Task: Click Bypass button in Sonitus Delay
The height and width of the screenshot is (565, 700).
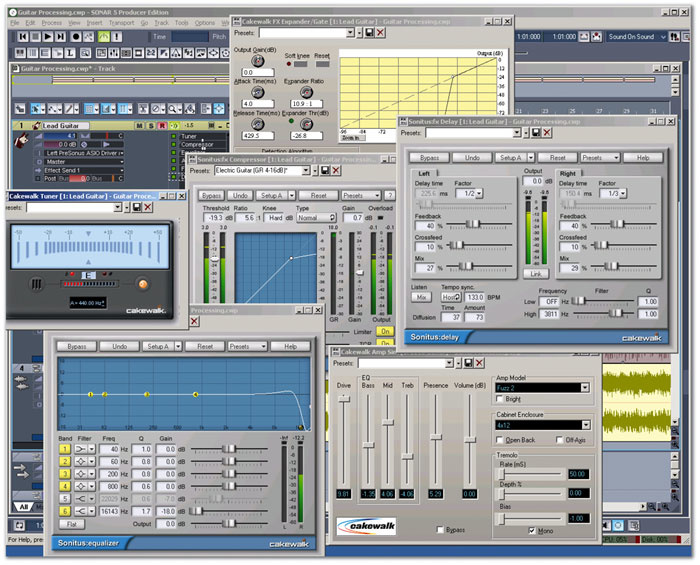Action: pos(429,158)
